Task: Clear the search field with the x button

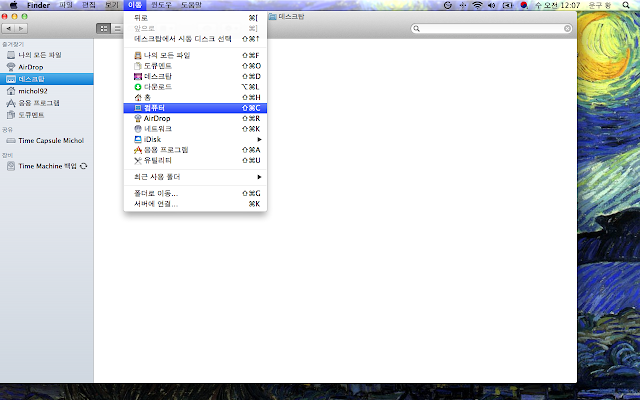Action: pyautogui.click(x=567, y=29)
